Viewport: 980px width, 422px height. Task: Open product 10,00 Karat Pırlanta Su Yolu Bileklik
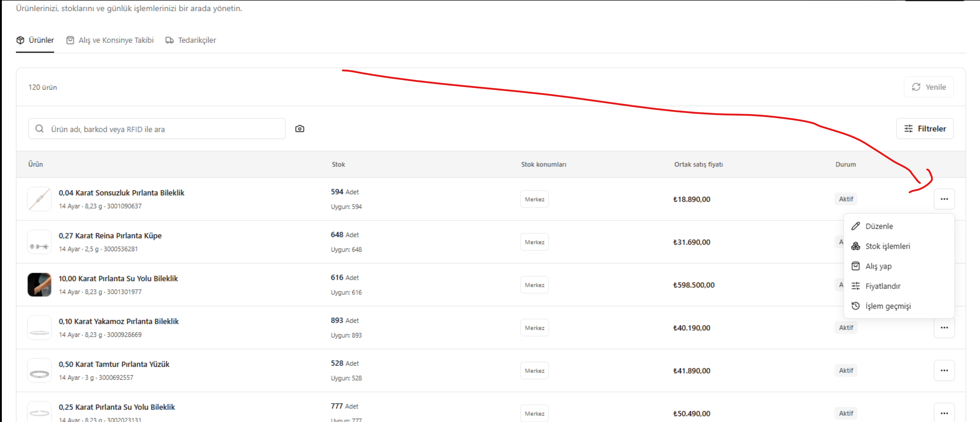tap(118, 279)
